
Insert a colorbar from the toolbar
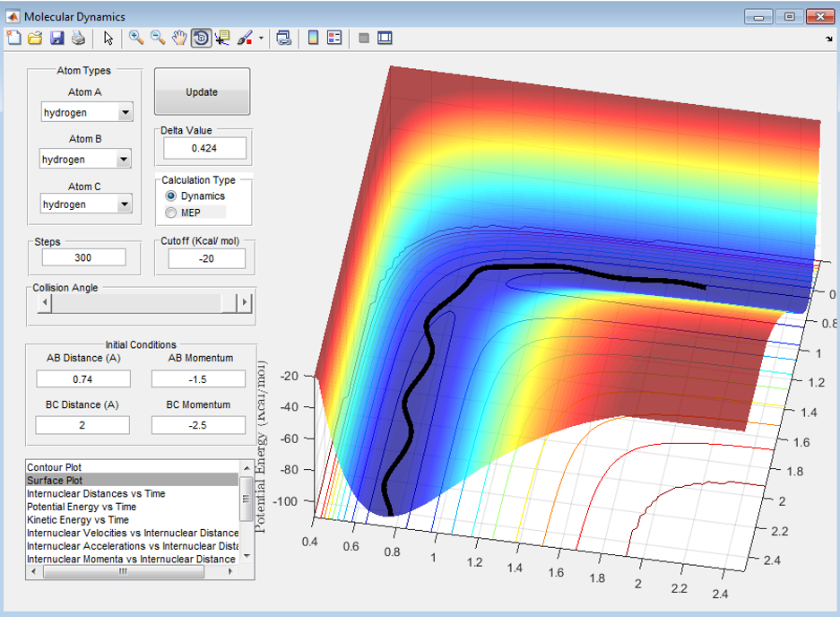(313, 38)
